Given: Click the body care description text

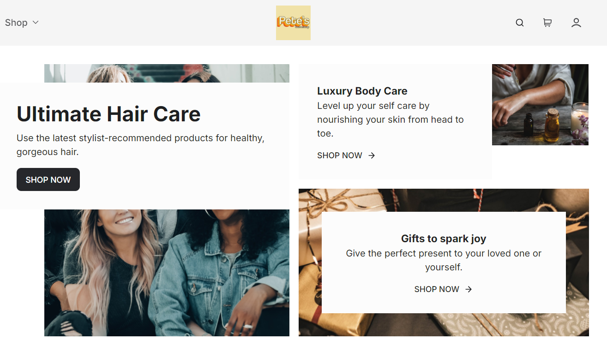Looking at the screenshot, I should point(391,119).
